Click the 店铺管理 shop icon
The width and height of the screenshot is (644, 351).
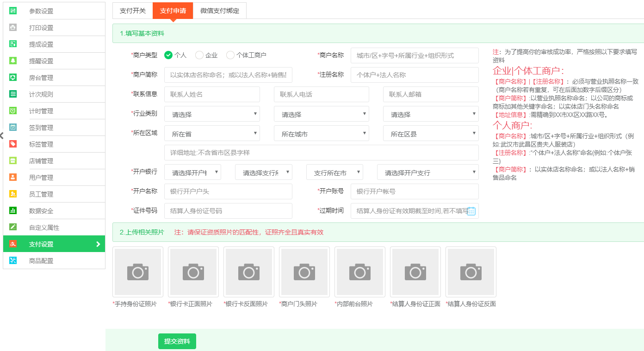(13, 160)
